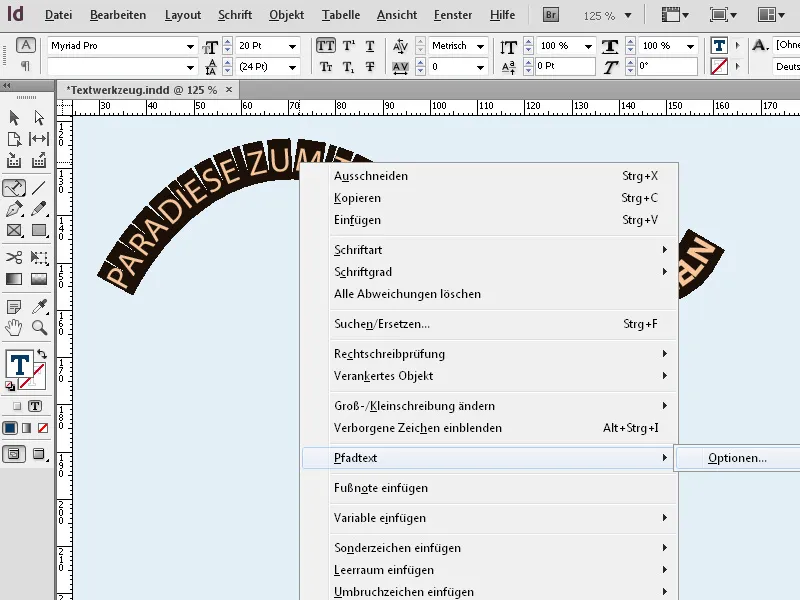Open the Objekt menu
Screen dimensions: 800x600
(286, 15)
